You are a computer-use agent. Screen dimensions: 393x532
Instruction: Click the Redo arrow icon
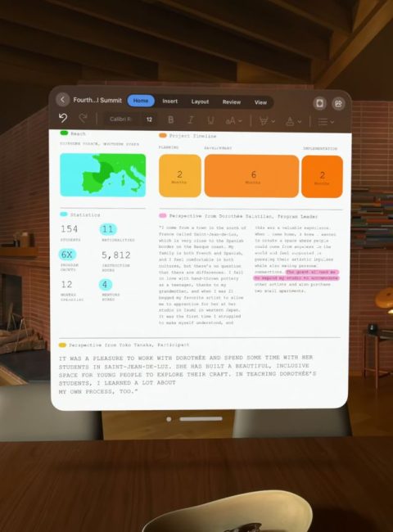click(x=83, y=118)
